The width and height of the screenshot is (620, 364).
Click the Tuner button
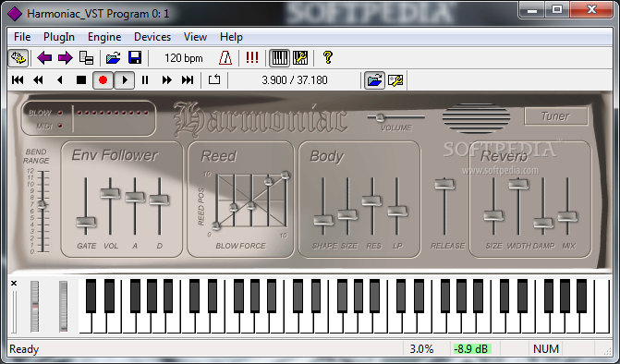pyautogui.click(x=556, y=116)
